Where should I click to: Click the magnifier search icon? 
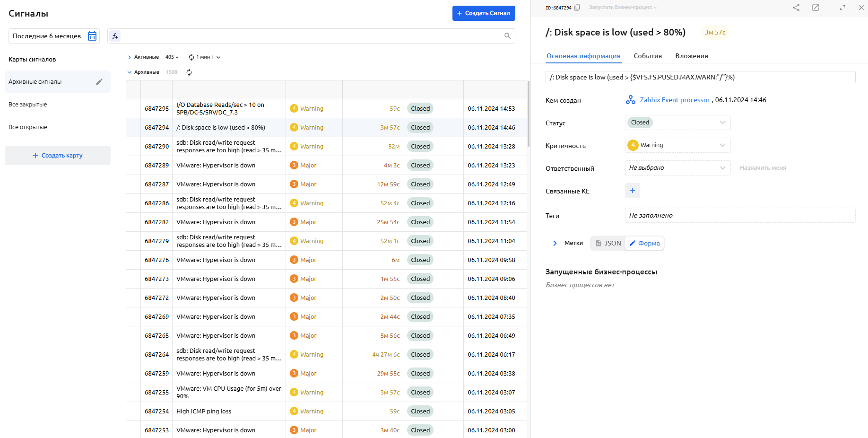[x=507, y=36]
